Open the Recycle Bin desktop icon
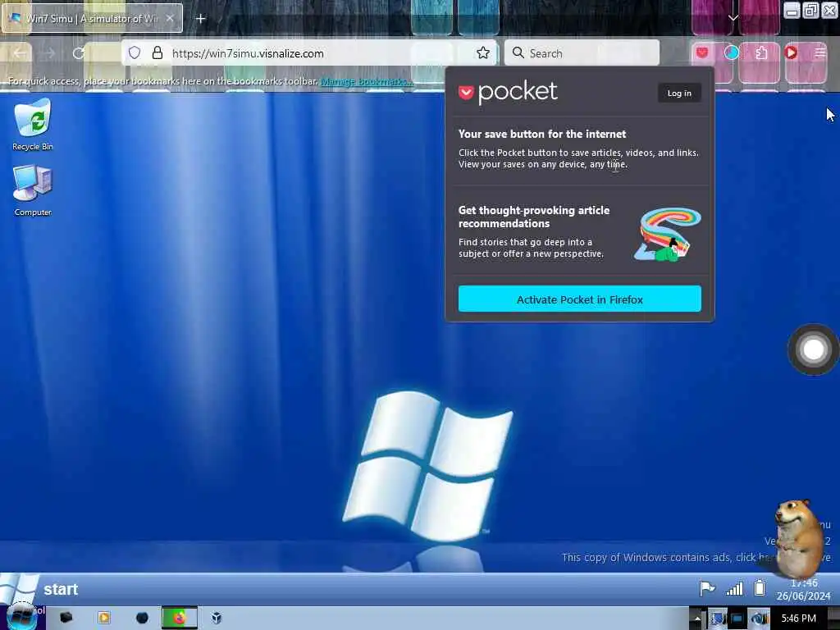 point(33,125)
